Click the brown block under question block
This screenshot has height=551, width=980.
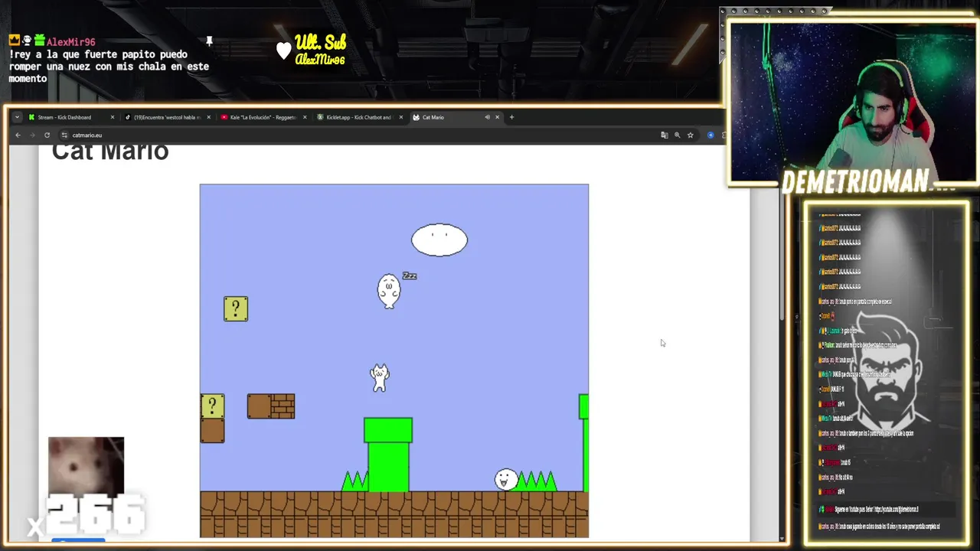[x=212, y=430]
